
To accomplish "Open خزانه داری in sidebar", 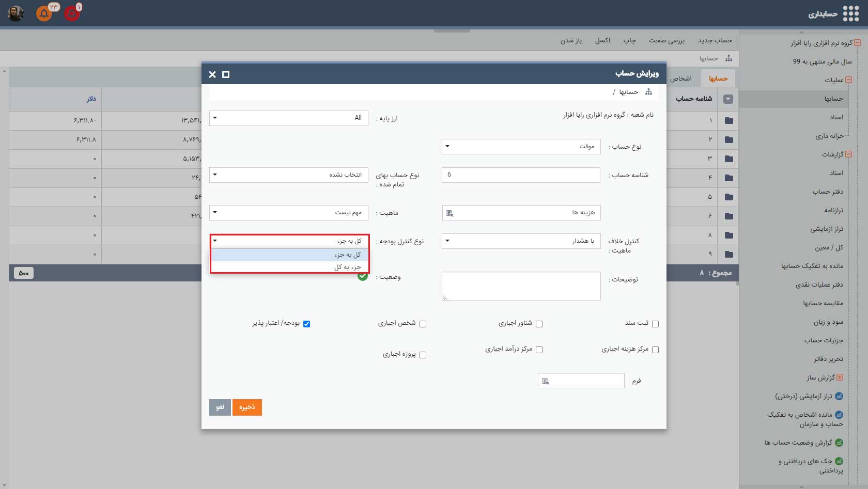I will coord(829,136).
